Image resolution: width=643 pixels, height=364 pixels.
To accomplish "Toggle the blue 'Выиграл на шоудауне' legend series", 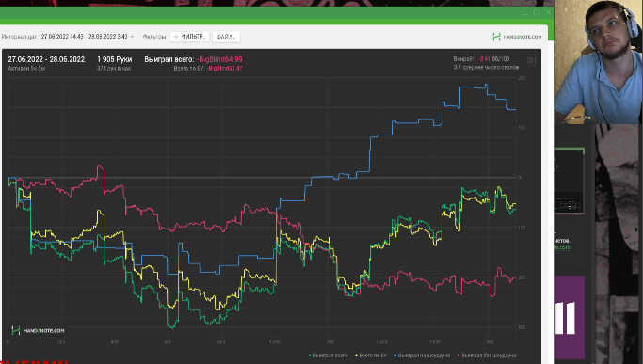I will click(422, 355).
